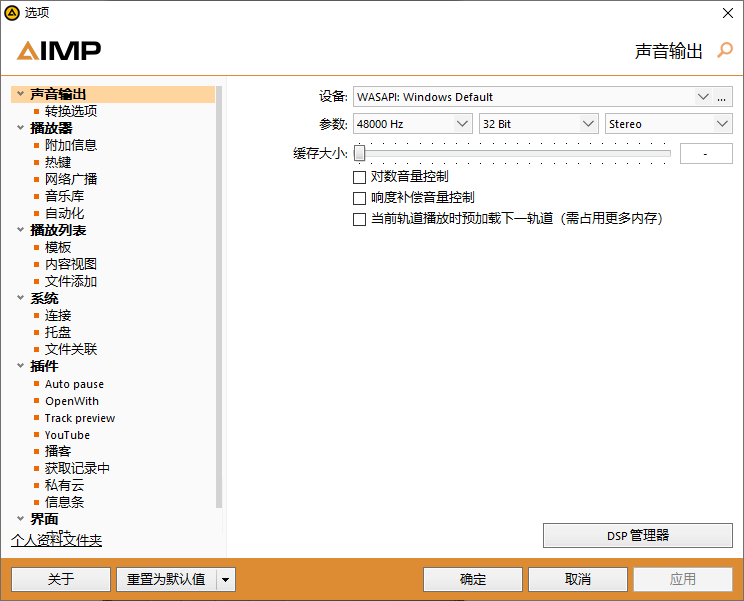The height and width of the screenshot is (601, 744).
Task: Click the 关于 button
Action: [x=61, y=579]
